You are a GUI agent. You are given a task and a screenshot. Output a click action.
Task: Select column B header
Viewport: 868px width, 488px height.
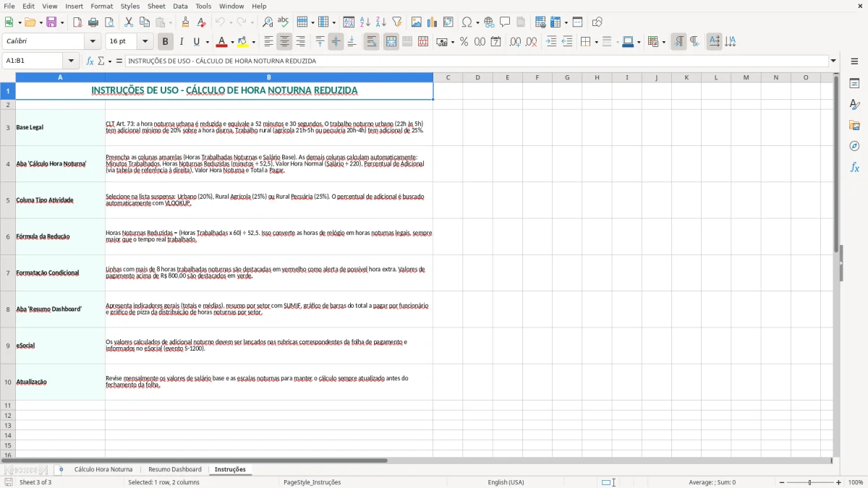[269, 77]
